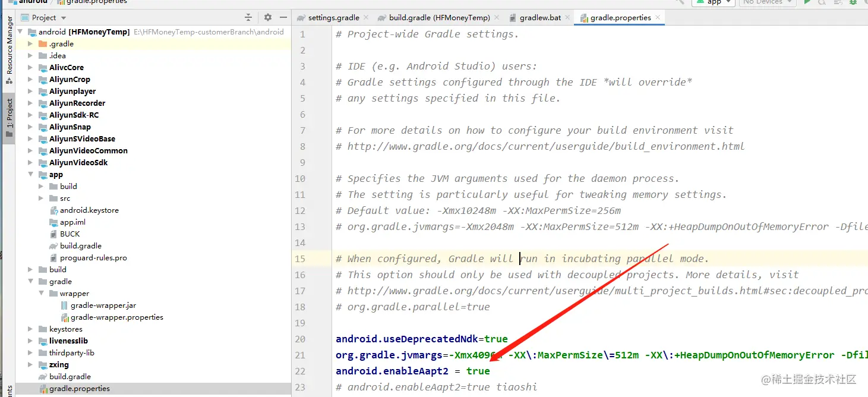Collapse the app module arrow
This screenshot has height=397, width=868.
[x=31, y=175]
